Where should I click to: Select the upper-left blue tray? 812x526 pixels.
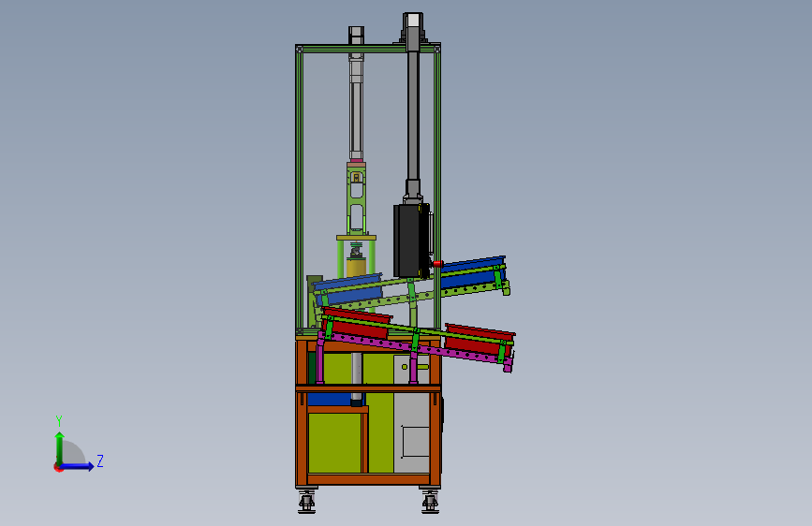(348, 290)
